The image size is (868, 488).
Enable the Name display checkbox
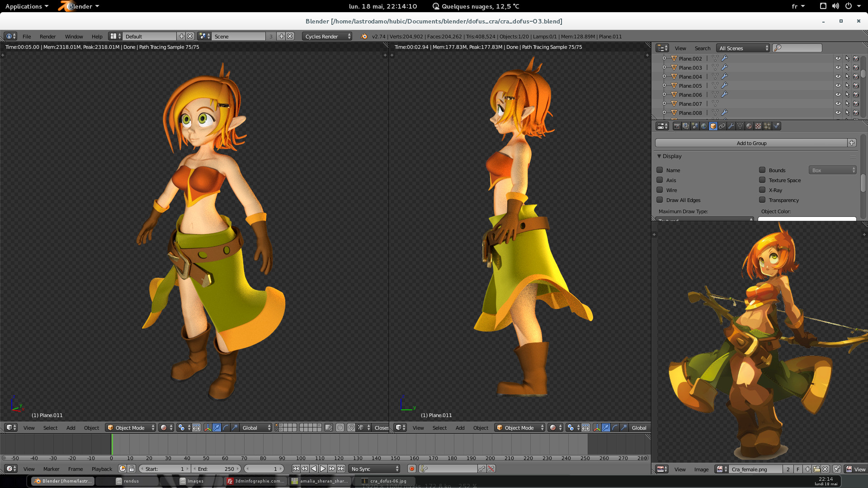pyautogui.click(x=660, y=170)
